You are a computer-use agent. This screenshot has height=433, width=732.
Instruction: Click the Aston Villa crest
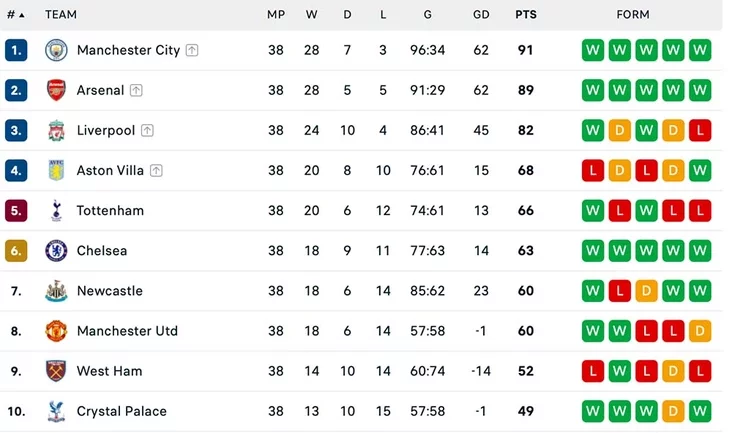(x=56, y=170)
